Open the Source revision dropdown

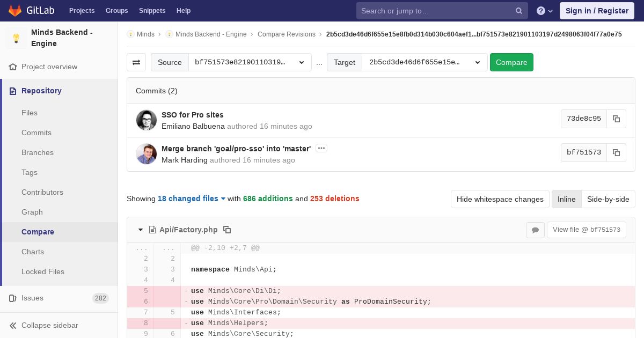pos(250,62)
